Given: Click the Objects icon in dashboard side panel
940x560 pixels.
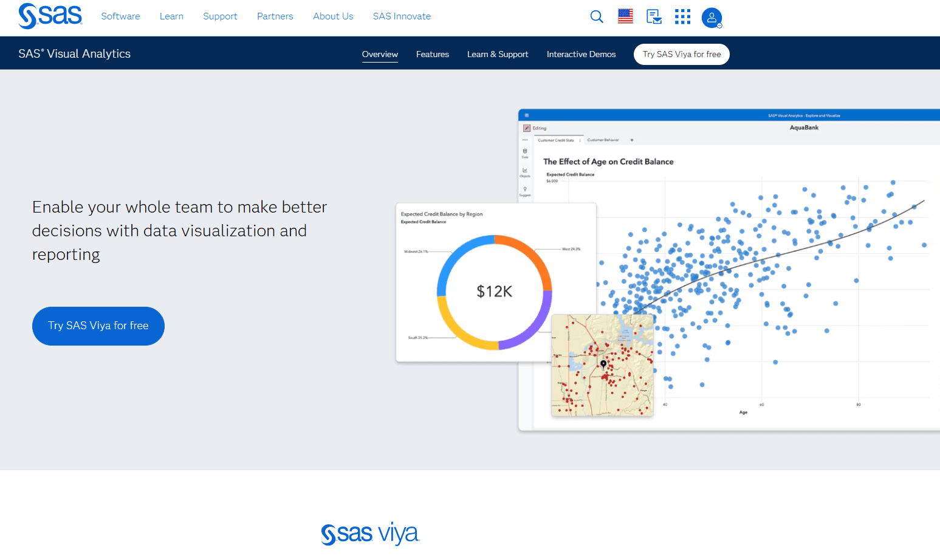Looking at the screenshot, I should (x=525, y=172).
